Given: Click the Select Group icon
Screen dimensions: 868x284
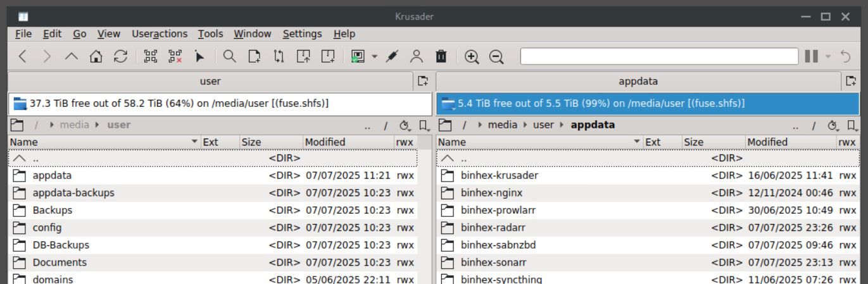Looking at the screenshot, I should [150, 57].
